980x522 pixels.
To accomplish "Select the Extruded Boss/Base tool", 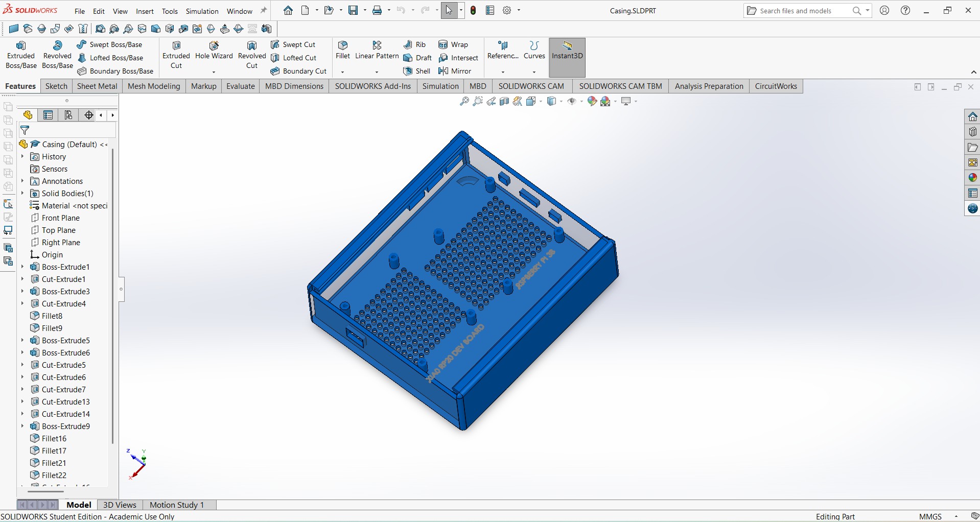I will click(x=21, y=55).
